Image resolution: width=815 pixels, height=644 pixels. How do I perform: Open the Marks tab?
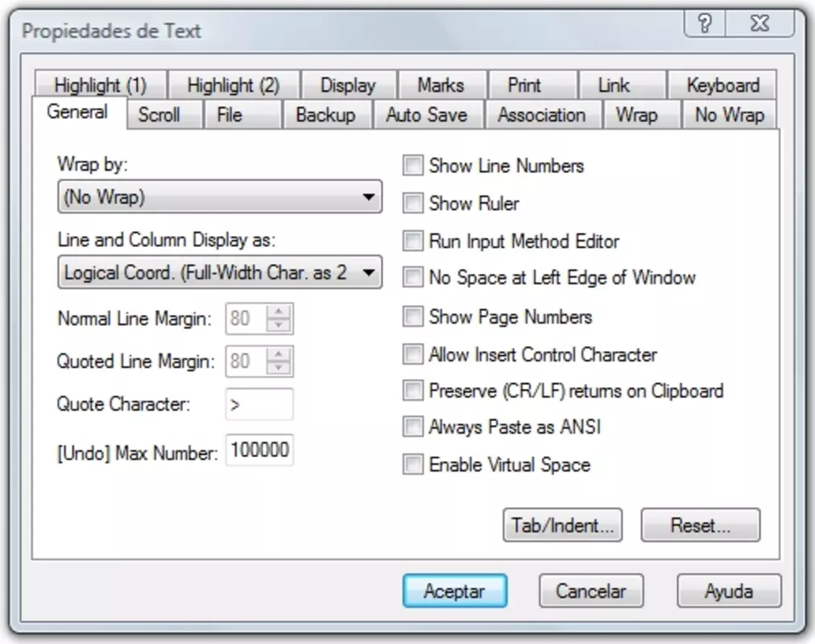click(441, 85)
